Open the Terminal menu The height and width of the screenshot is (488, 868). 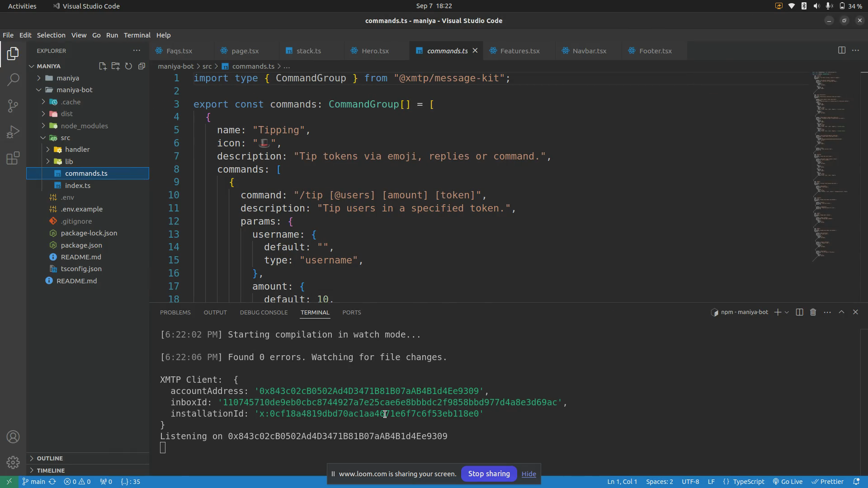coord(137,35)
